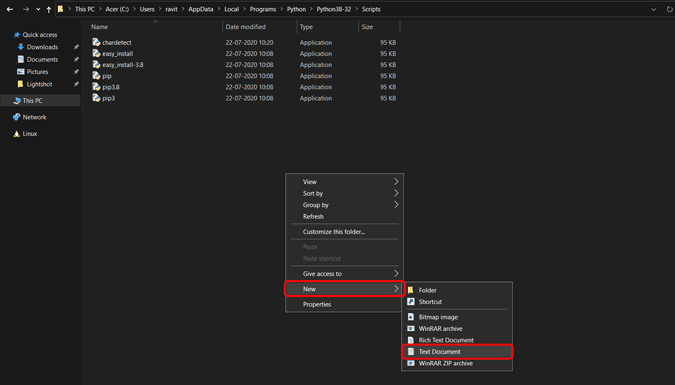This screenshot has height=385, width=675.
Task: Navigate to Users in address breadcrumb
Action: click(147, 9)
